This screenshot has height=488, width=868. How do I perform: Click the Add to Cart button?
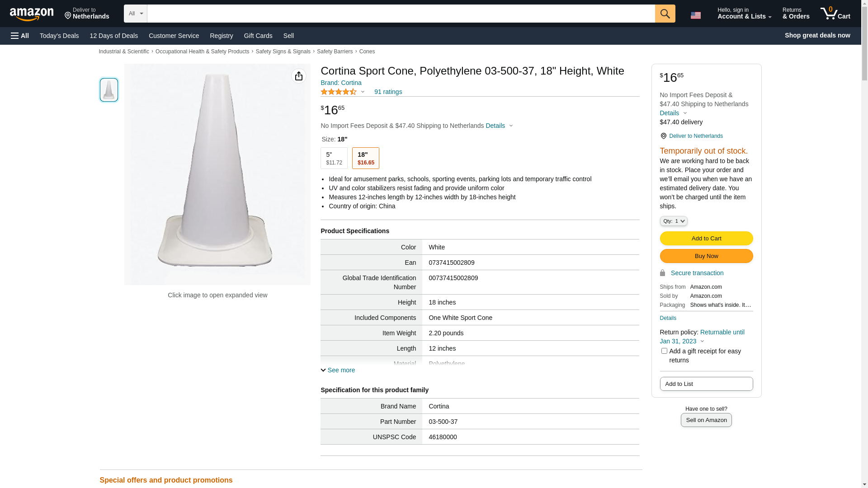[x=706, y=239]
